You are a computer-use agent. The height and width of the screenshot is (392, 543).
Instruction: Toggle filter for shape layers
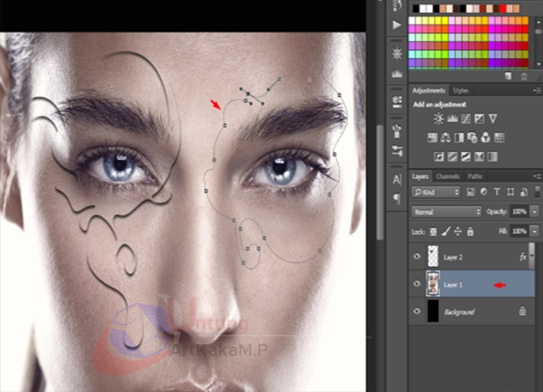pyautogui.click(x=510, y=192)
